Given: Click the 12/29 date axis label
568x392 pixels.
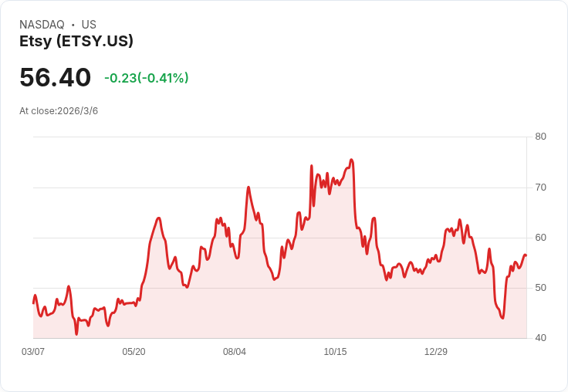Looking at the screenshot, I should 436,352.
